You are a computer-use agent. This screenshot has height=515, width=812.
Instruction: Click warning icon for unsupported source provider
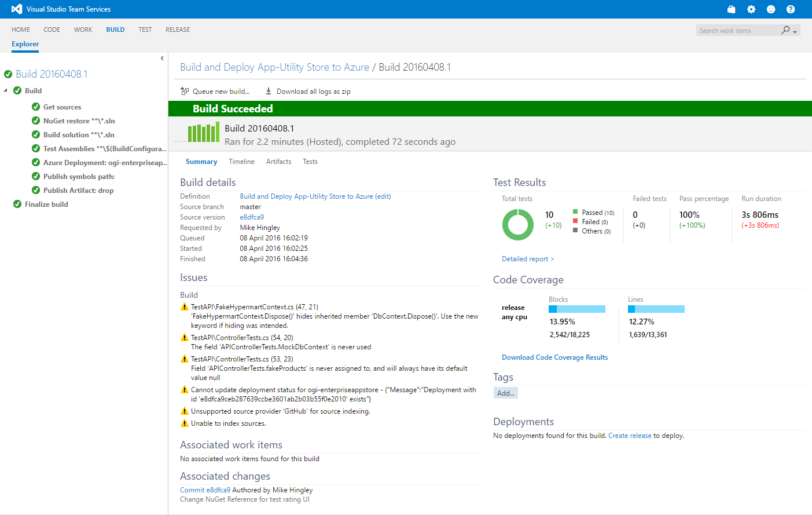pos(185,411)
